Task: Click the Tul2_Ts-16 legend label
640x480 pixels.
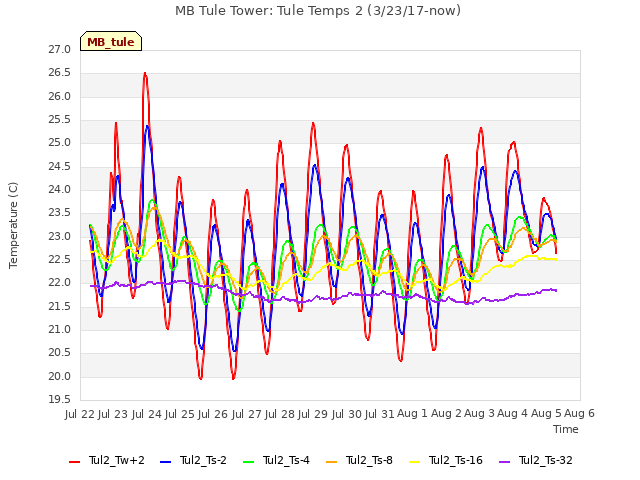Action: pos(456,461)
